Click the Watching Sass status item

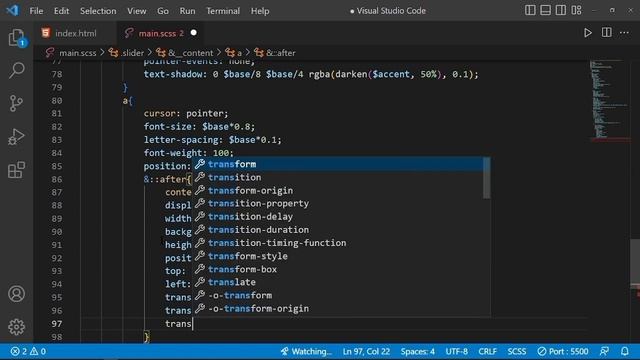tap(306, 351)
